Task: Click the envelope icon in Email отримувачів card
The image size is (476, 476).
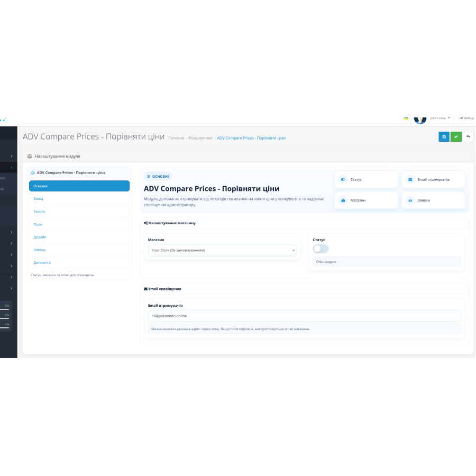Action: (x=410, y=179)
